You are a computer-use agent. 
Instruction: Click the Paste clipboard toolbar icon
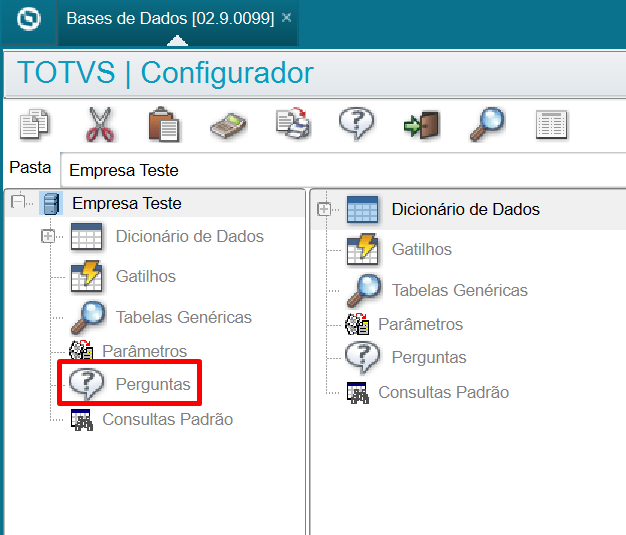(164, 124)
